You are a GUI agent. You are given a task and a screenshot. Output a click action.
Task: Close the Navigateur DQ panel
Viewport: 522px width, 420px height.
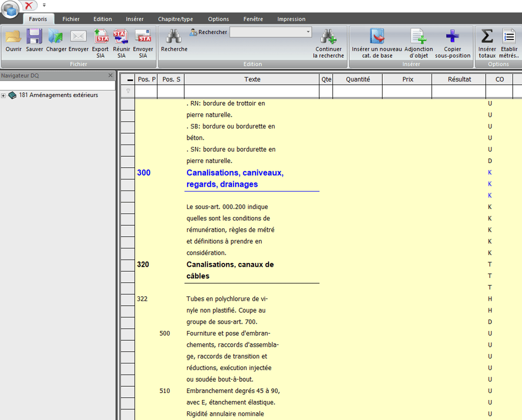click(x=111, y=76)
